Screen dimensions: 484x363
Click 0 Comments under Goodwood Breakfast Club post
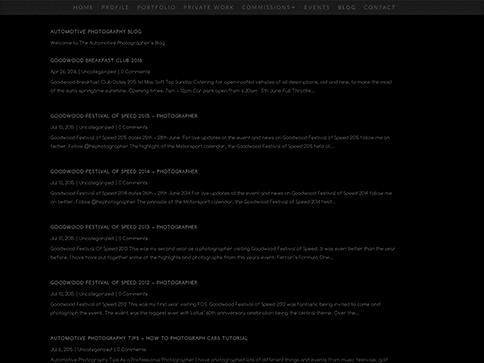135,72
